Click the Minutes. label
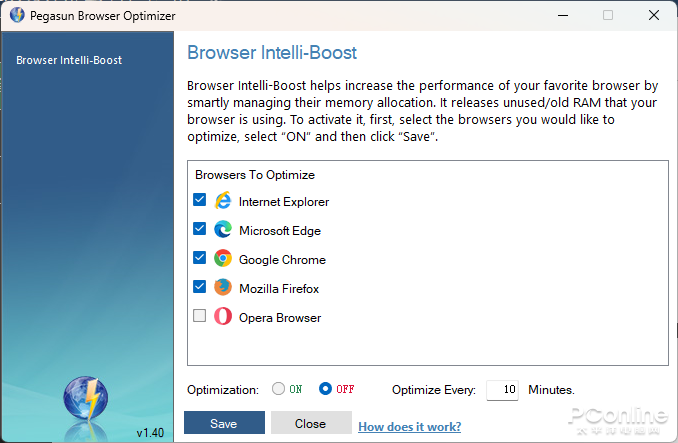This screenshot has width=678, height=443. tap(551, 390)
